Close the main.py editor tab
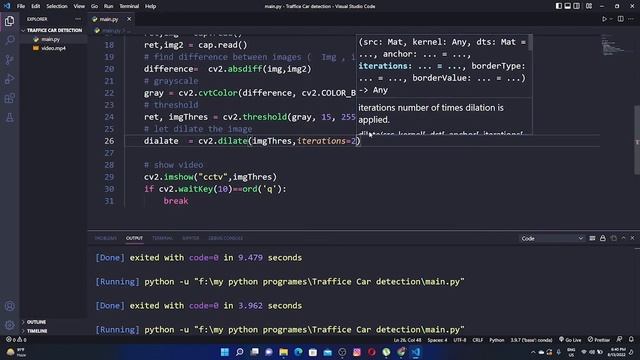The image size is (640, 360). 129,19
